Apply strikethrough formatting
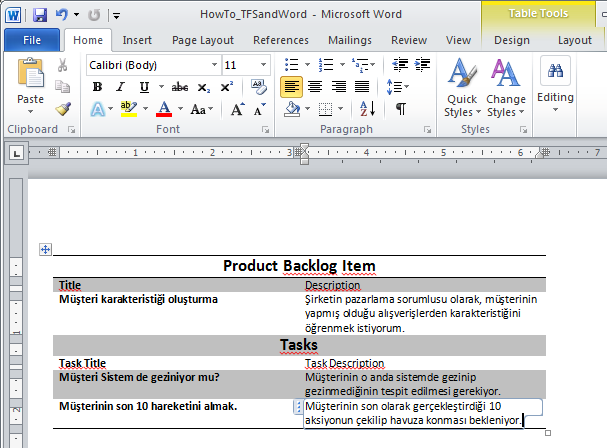Image resolution: width=607 pixels, height=448 pixels. 179,87
